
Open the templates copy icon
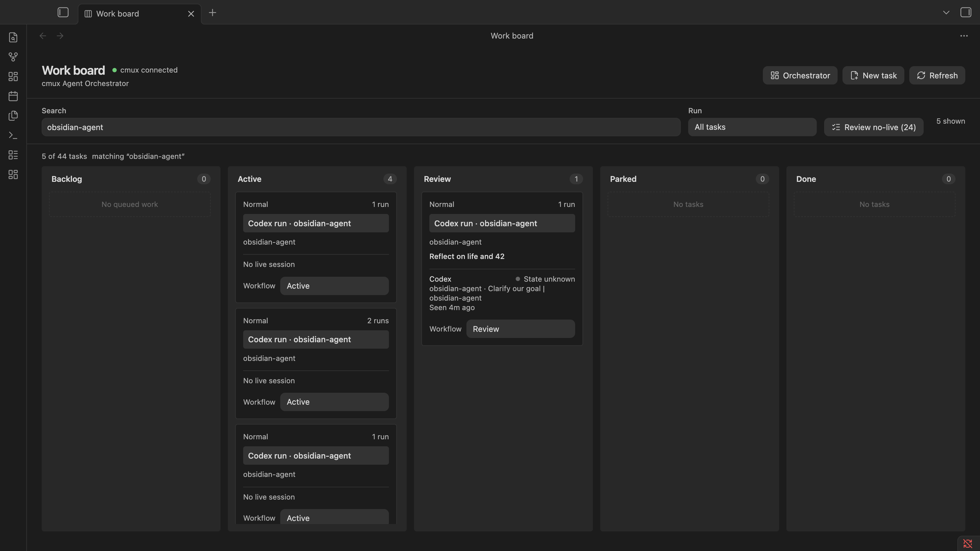click(x=13, y=116)
